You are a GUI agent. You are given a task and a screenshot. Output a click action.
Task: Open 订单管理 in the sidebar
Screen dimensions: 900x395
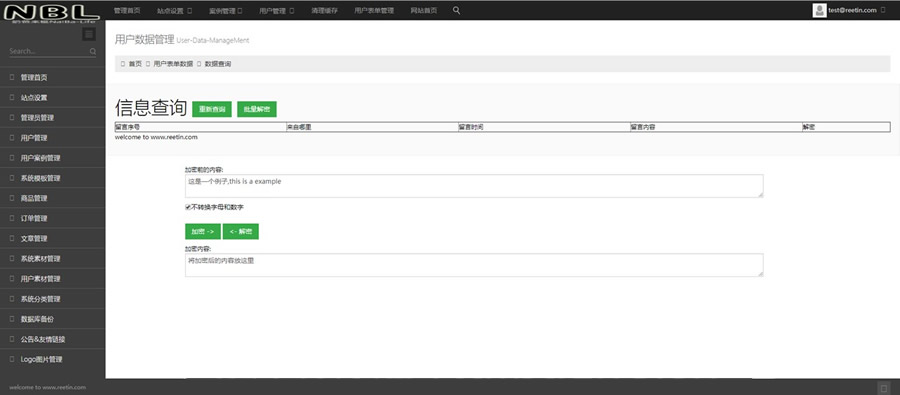click(x=52, y=219)
